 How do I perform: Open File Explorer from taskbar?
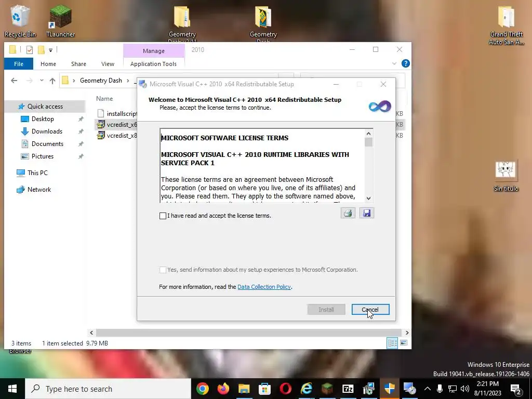click(x=244, y=389)
